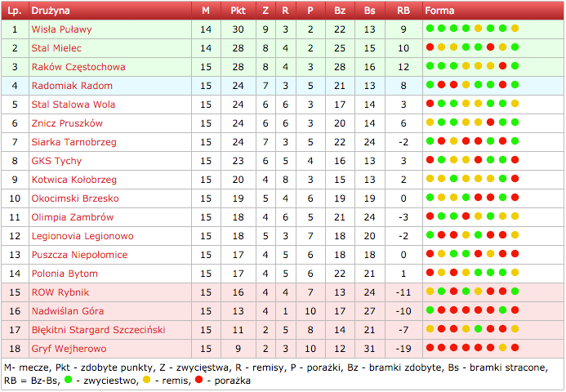The height and width of the screenshot is (392, 566).
Task: Click the Drużyna column header
Action: [51, 11]
